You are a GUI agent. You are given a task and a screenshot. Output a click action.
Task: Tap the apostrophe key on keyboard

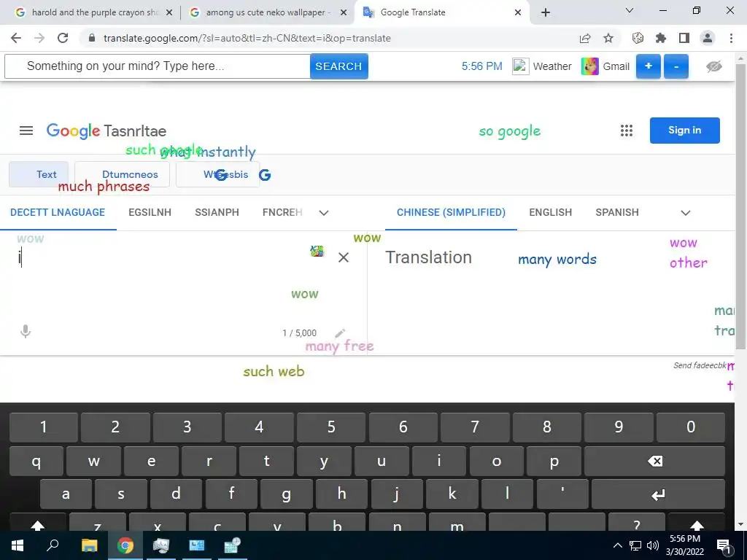[x=562, y=495]
